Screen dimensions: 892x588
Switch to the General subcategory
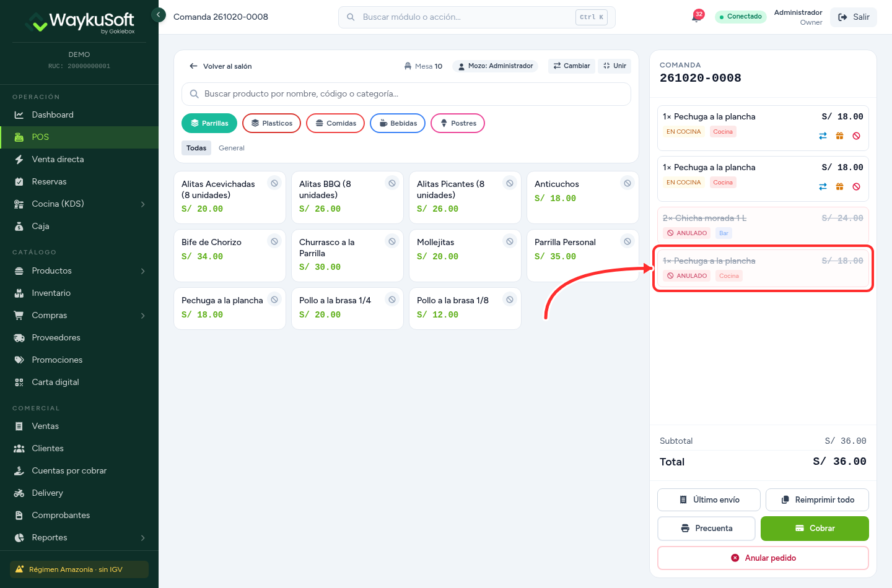click(232, 148)
